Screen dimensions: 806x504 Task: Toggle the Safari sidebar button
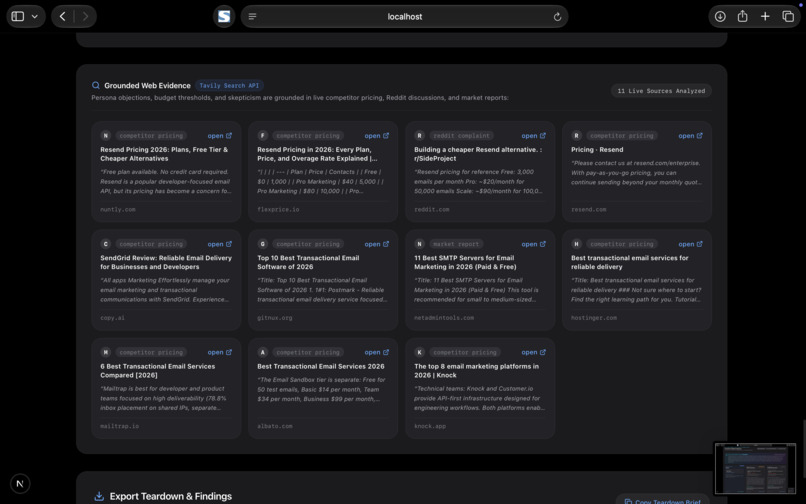click(17, 16)
